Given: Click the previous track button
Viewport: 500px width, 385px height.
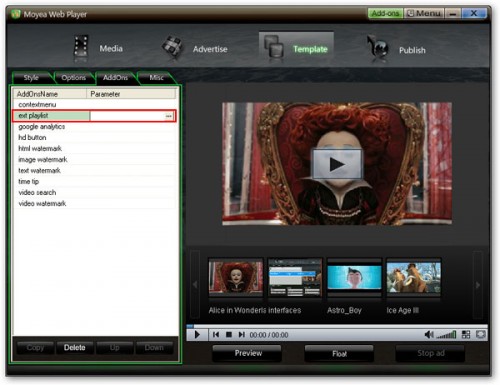Looking at the screenshot, I should (216, 334).
